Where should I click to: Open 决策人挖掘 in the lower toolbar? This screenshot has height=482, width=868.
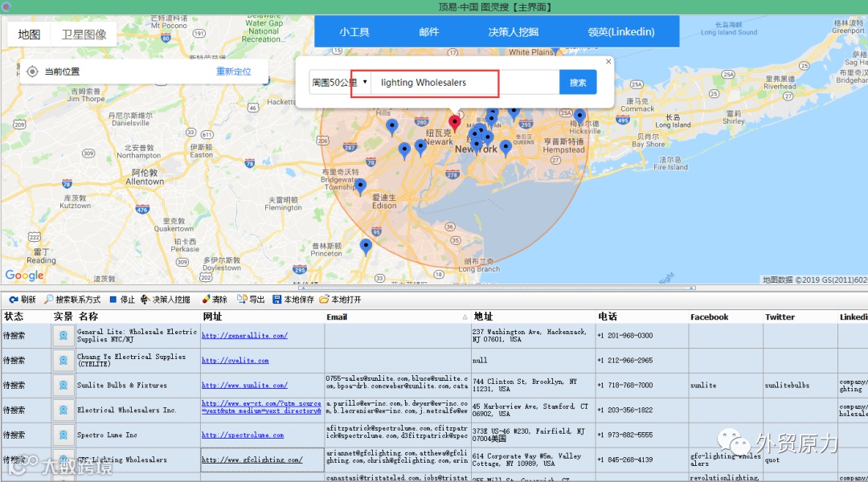click(165, 300)
